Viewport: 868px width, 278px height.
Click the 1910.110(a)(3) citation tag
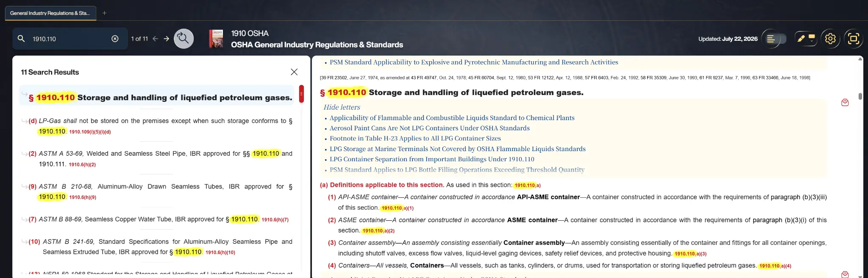click(x=690, y=254)
